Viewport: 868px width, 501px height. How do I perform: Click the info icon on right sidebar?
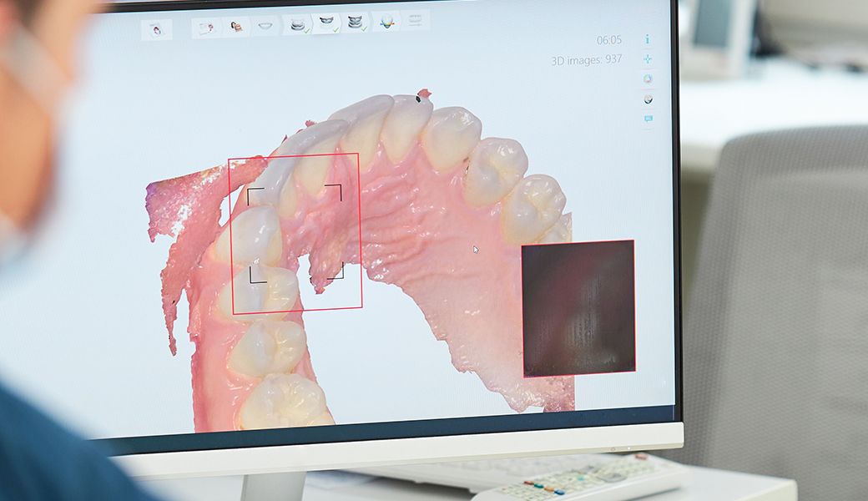coord(647,39)
